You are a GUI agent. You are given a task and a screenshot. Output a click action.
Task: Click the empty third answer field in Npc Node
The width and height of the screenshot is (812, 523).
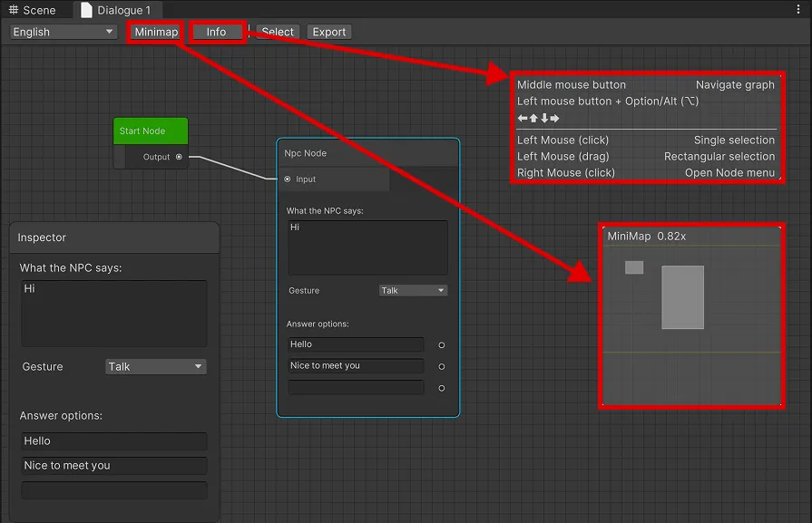click(x=356, y=387)
